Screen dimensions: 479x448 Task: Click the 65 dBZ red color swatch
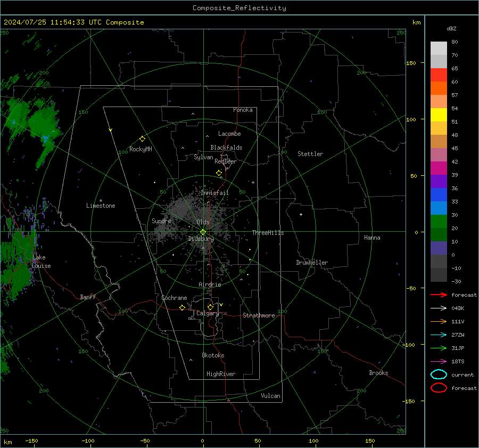click(439, 75)
